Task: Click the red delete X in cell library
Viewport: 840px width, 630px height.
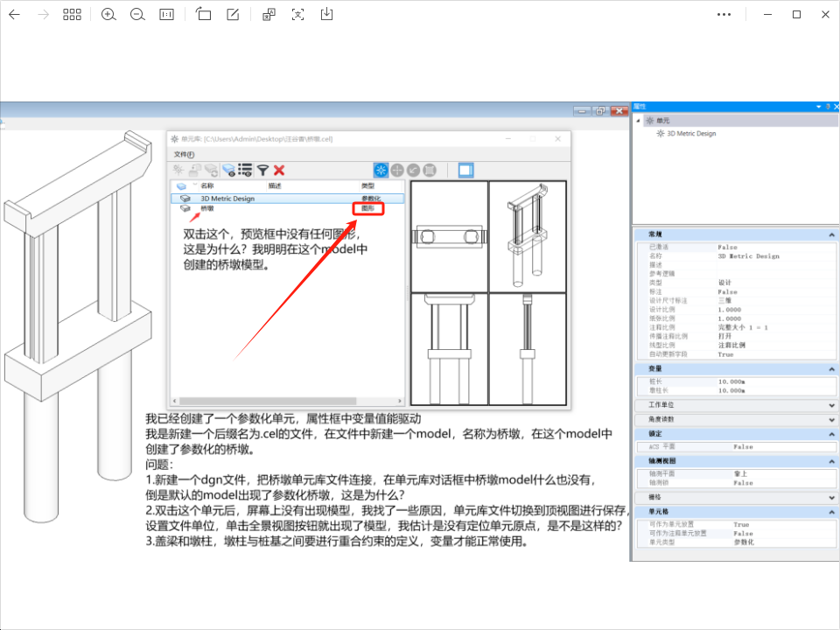Action: (x=279, y=171)
